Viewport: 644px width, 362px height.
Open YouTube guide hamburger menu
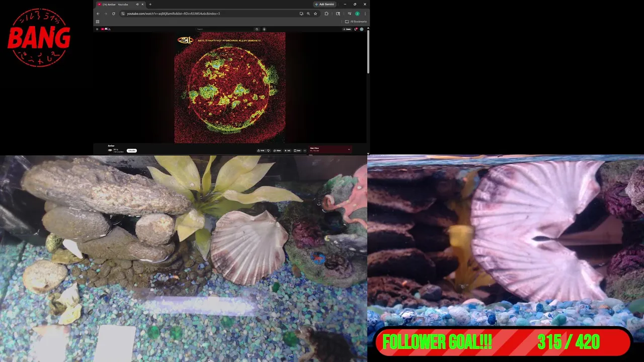tap(97, 29)
